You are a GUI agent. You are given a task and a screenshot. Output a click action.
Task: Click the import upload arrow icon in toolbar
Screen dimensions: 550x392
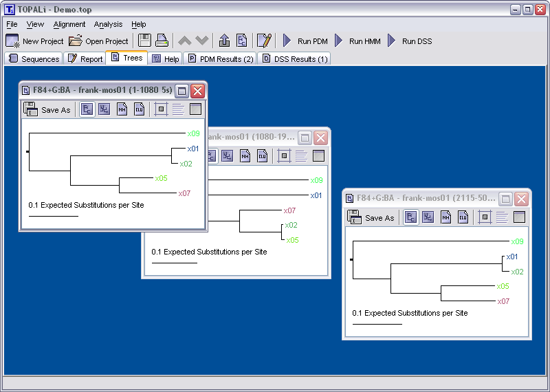point(225,41)
